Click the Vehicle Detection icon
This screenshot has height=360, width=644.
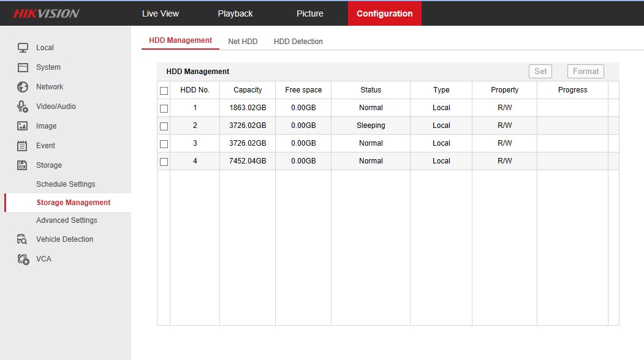click(x=23, y=239)
